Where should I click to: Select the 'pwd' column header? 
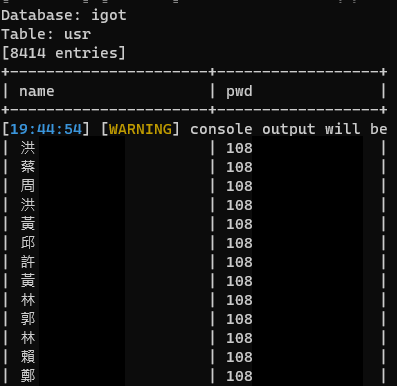tap(239, 92)
